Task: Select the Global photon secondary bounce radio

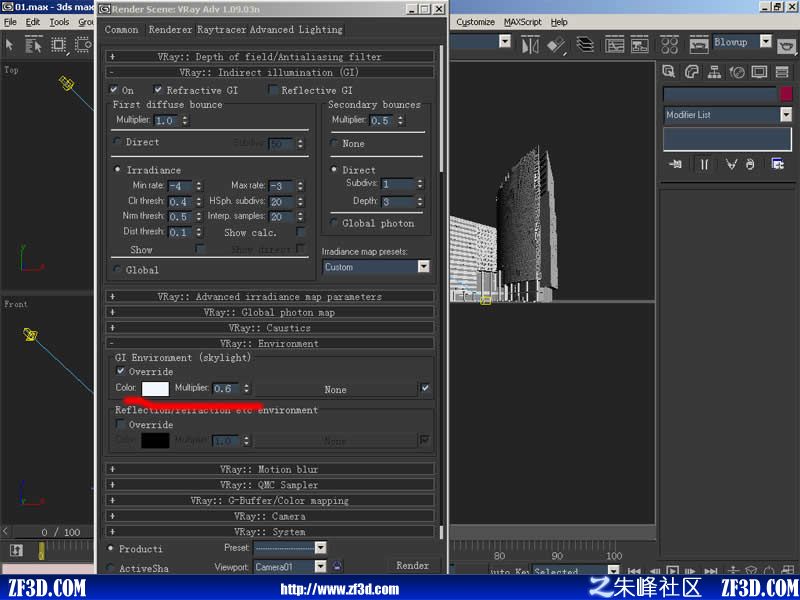Action: [335, 223]
